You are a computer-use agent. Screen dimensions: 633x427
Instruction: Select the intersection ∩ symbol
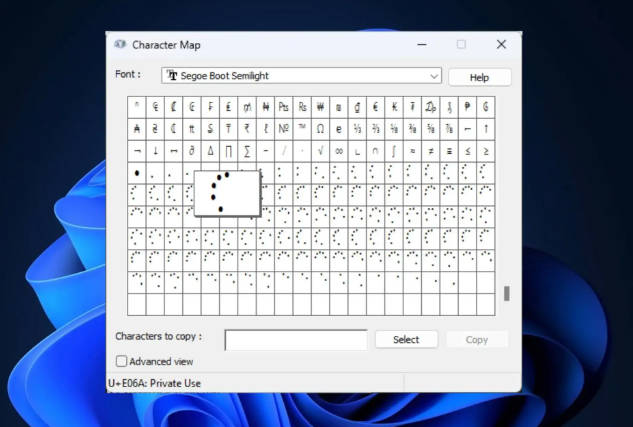click(375, 151)
